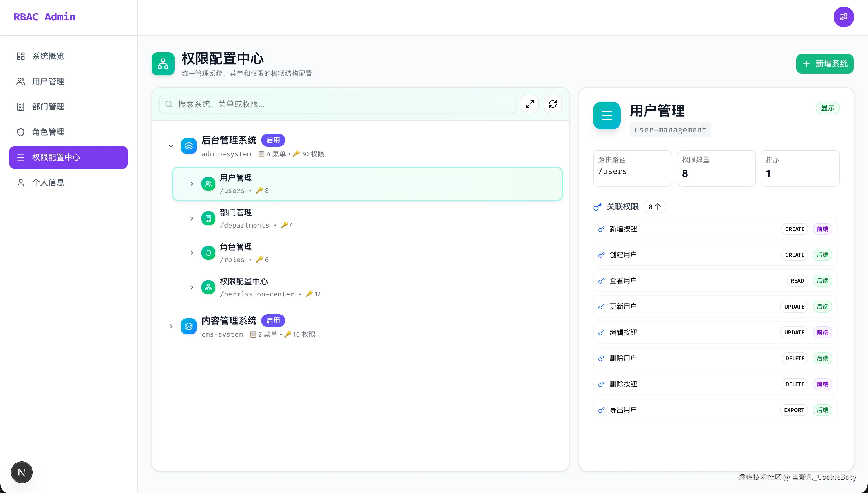868x493 pixels.
Task: Click the green shield icon for 角色管理
Action: click(x=208, y=253)
